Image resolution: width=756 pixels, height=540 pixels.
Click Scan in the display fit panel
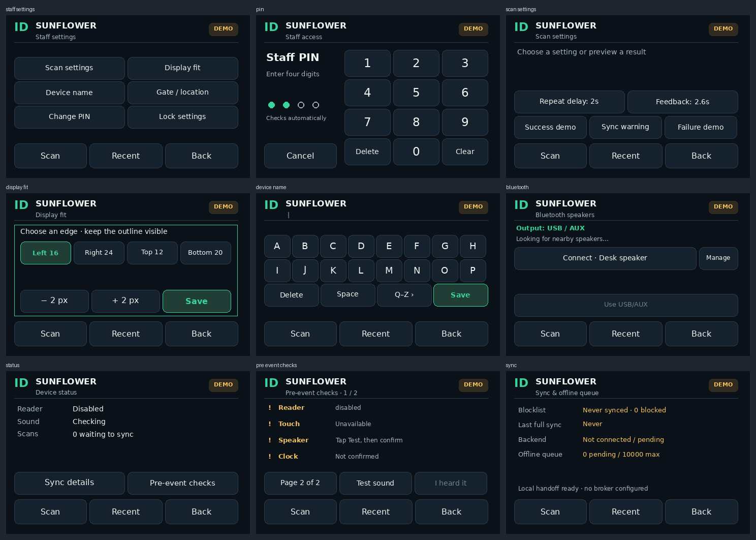coord(50,334)
